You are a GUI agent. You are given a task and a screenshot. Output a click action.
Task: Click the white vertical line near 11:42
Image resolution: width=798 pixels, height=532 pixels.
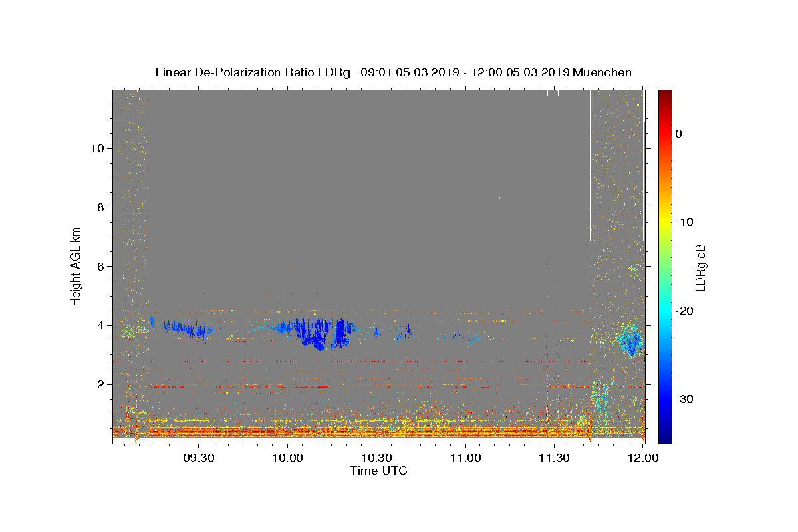pyautogui.click(x=590, y=166)
